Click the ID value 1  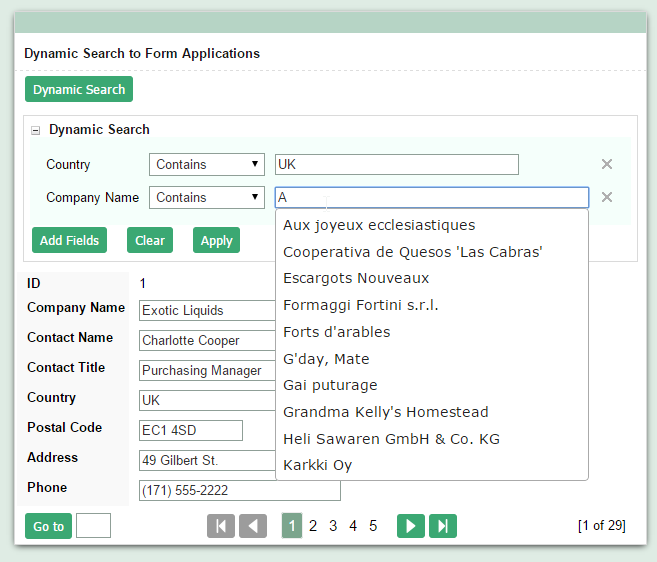142,283
